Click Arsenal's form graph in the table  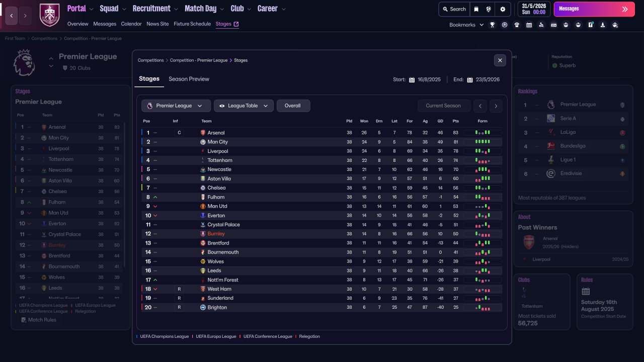pos(482,133)
